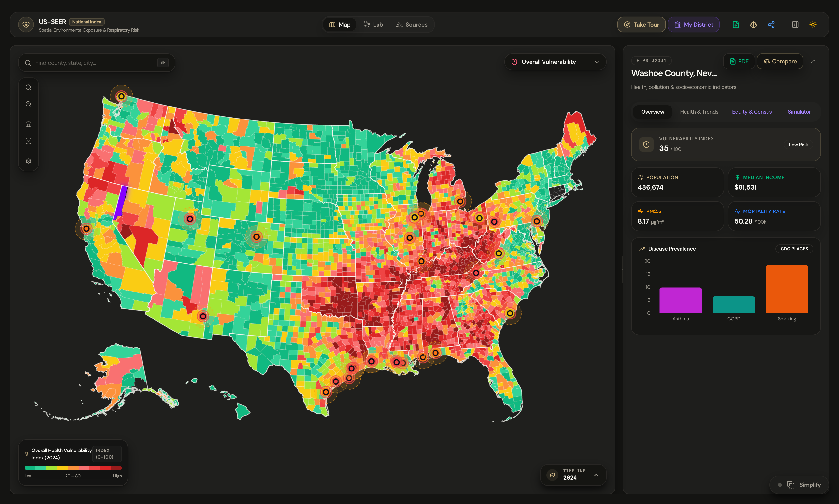Open the Overall Vulnerability dropdown
The image size is (839, 504).
[x=556, y=62]
